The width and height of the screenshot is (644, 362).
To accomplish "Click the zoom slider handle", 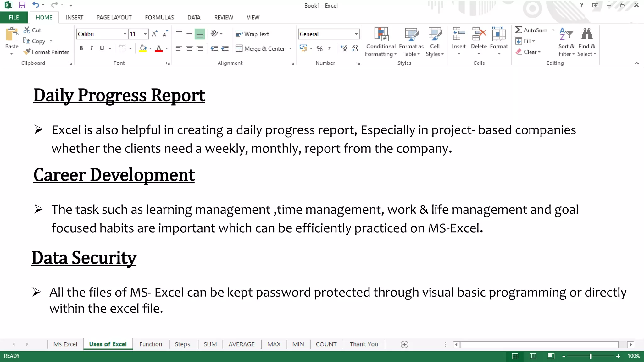I will [591, 356].
